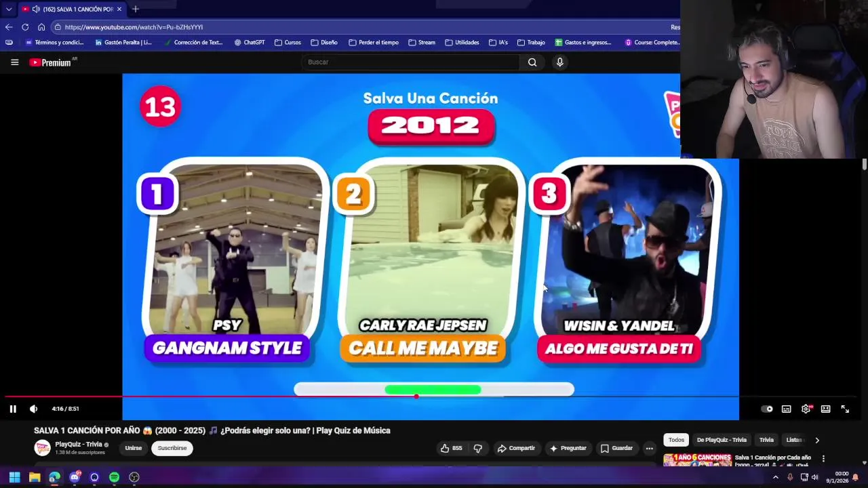This screenshot has width=868, height=488.
Task: Mute the video volume icon
Action: pos(33,409)
